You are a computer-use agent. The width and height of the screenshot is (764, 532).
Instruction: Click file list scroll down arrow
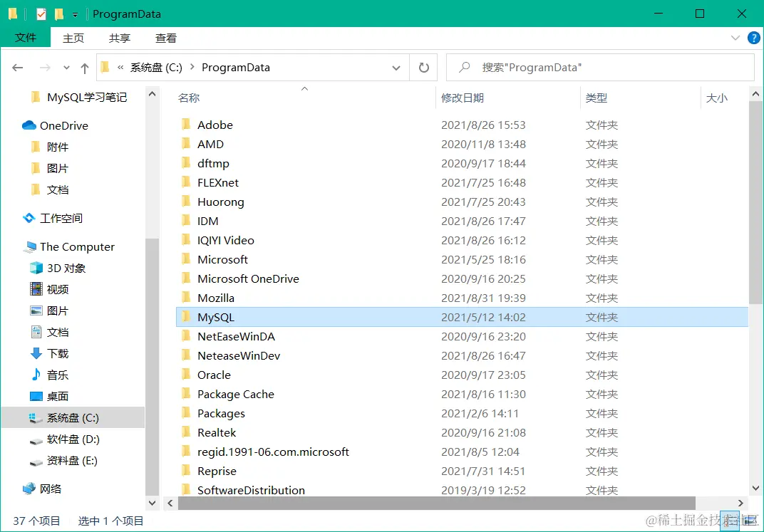[x=755, y=488]
